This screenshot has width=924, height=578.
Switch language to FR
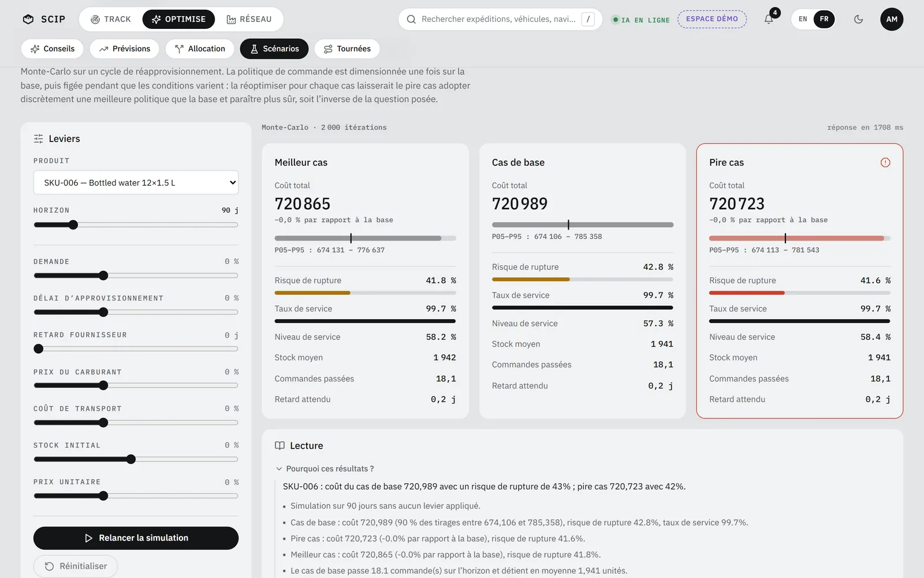pos(824,19)
